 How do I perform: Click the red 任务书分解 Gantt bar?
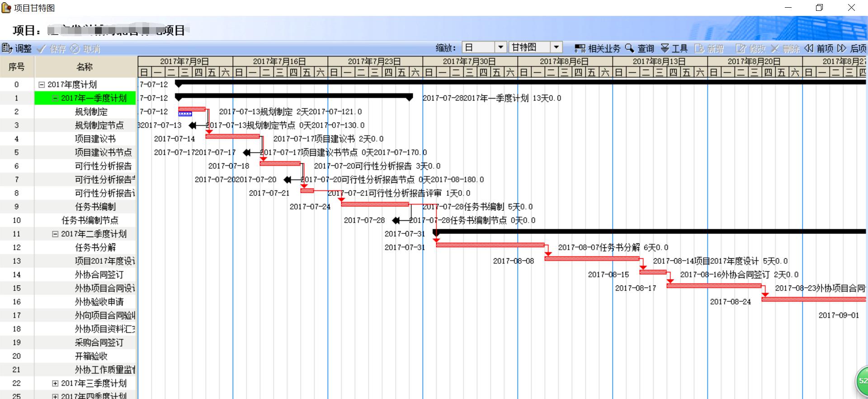[490, 245]
